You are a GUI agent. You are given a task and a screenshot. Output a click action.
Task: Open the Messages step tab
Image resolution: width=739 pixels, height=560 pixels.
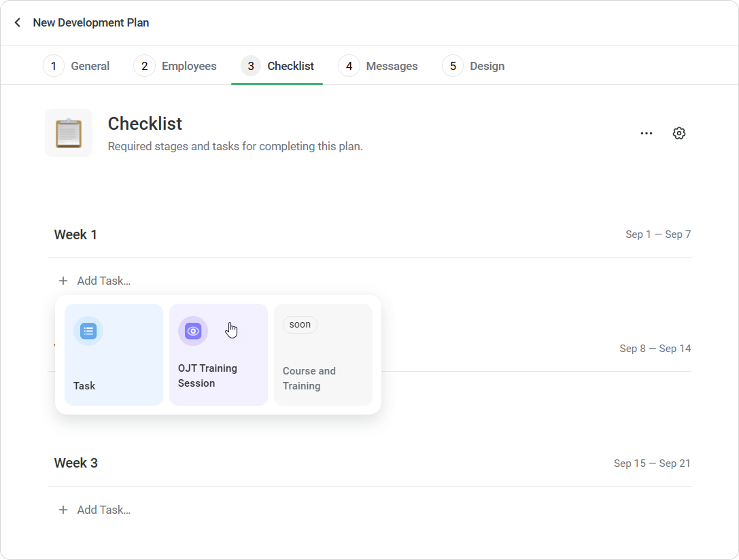[x=378, y=66]
